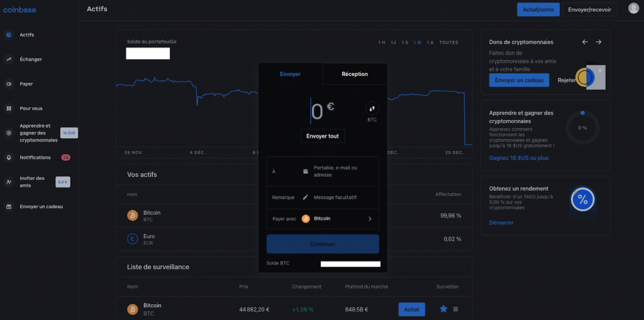Select the 1S chart range

pyautogui.click(x=405, y=43)
